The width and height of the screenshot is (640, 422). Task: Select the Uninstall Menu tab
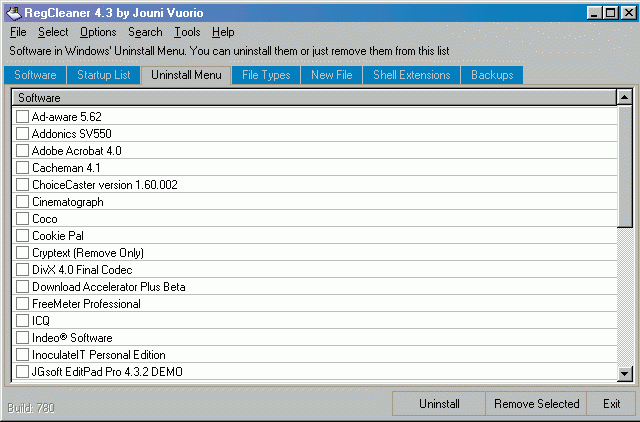tap(186, 75)
